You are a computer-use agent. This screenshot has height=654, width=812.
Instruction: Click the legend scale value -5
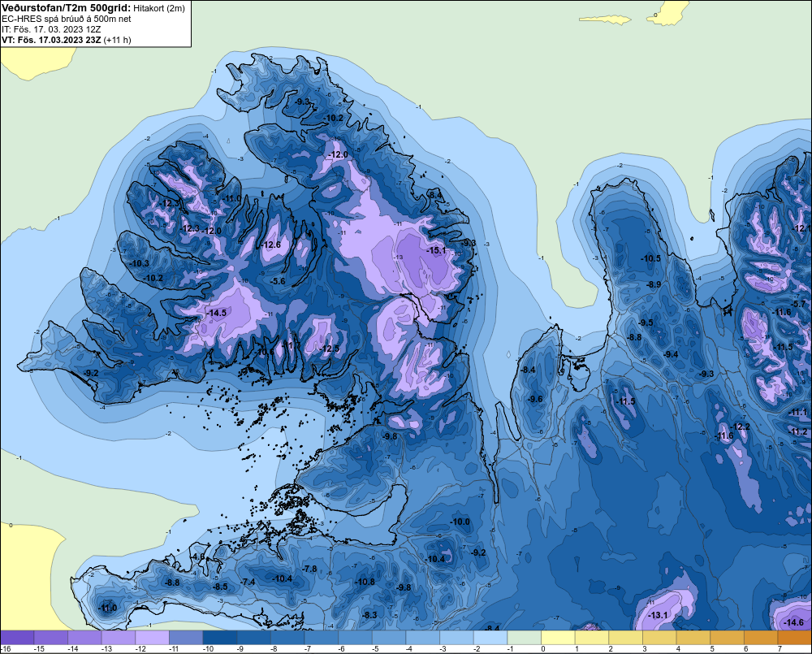pos(377,649)
